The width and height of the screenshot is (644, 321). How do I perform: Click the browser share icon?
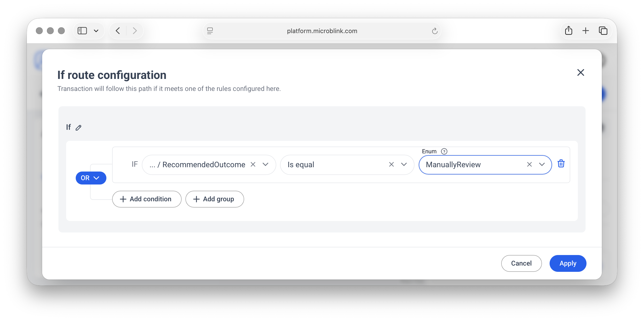(568, 30)
